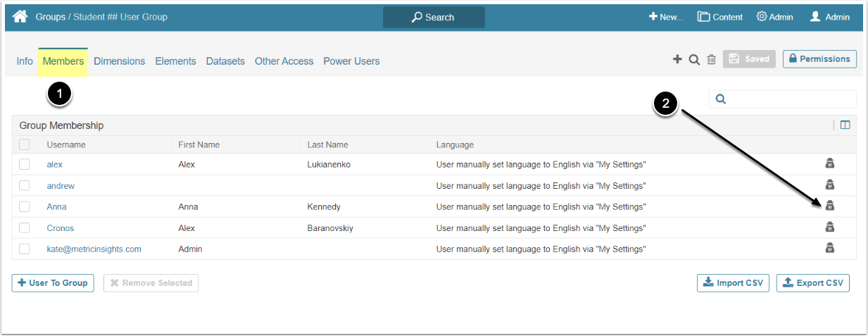This screenshot has width=868, height=336.
Task: Click the Export CSV button
Action: click(x=813, y=282)
